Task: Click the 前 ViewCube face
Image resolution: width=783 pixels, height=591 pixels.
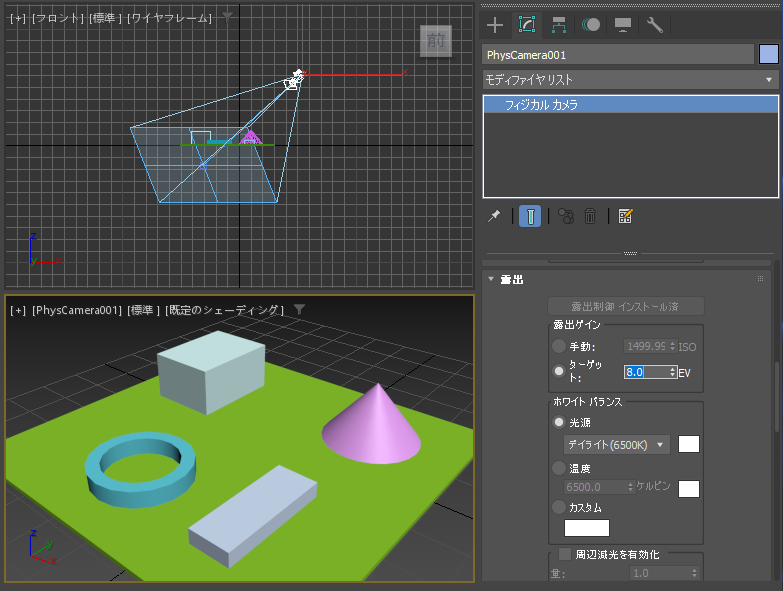Action: click(436, 41)
